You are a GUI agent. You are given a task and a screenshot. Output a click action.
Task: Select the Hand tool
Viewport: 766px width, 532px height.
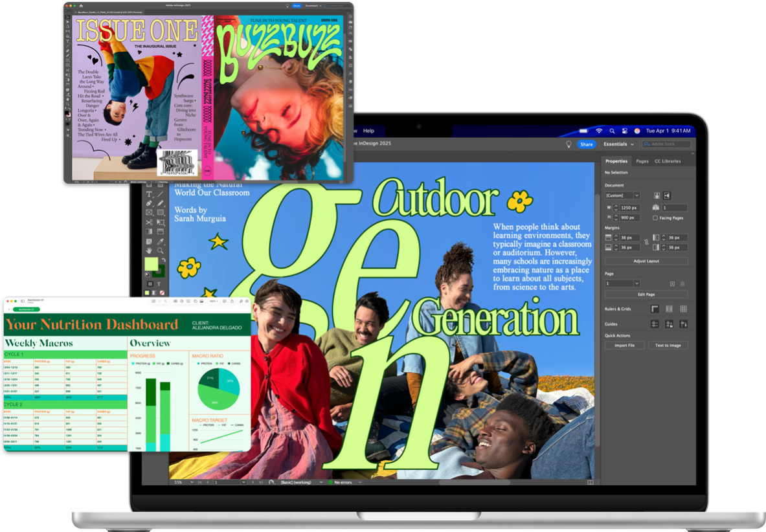(x=150, y=250)
